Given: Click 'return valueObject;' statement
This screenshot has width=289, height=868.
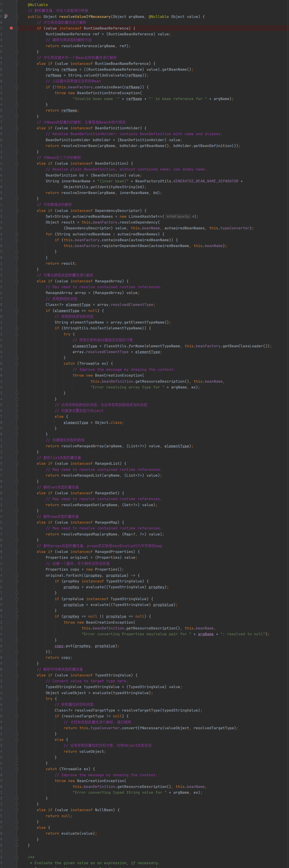Looking at the screenshot, I should click(85, 751).
